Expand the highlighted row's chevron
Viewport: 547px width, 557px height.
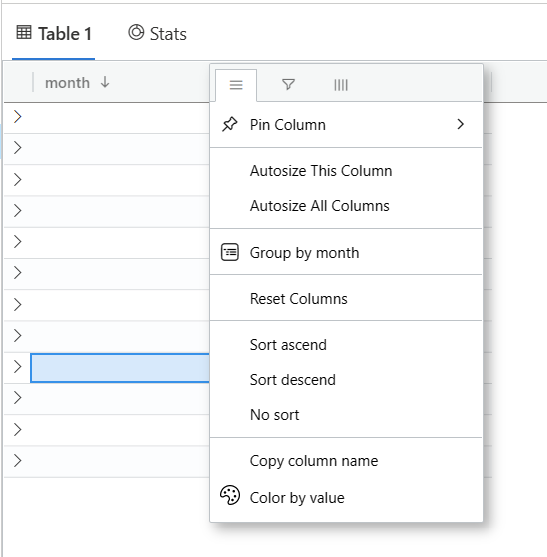[x=17, y=367]
